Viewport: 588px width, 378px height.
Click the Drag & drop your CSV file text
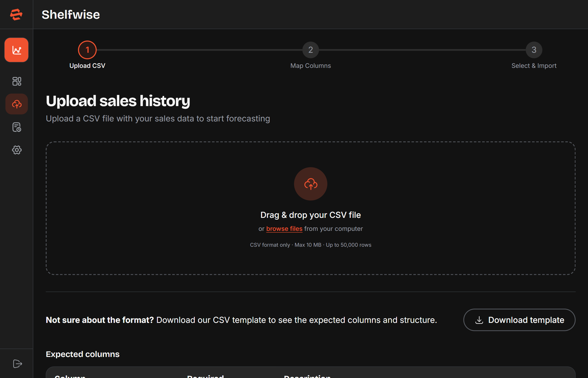[311, 215]
